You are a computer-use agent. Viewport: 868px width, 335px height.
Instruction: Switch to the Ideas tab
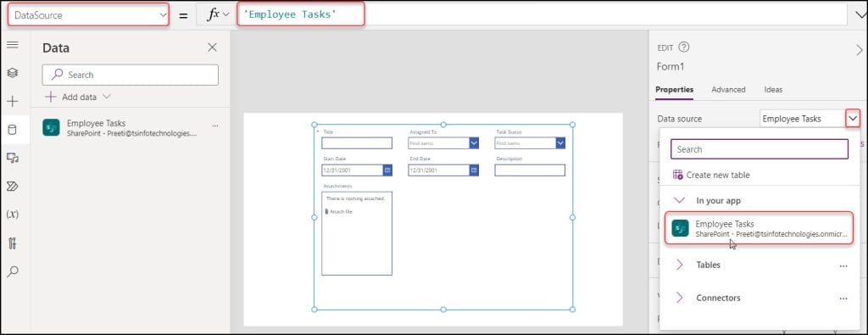coord(773,89)
